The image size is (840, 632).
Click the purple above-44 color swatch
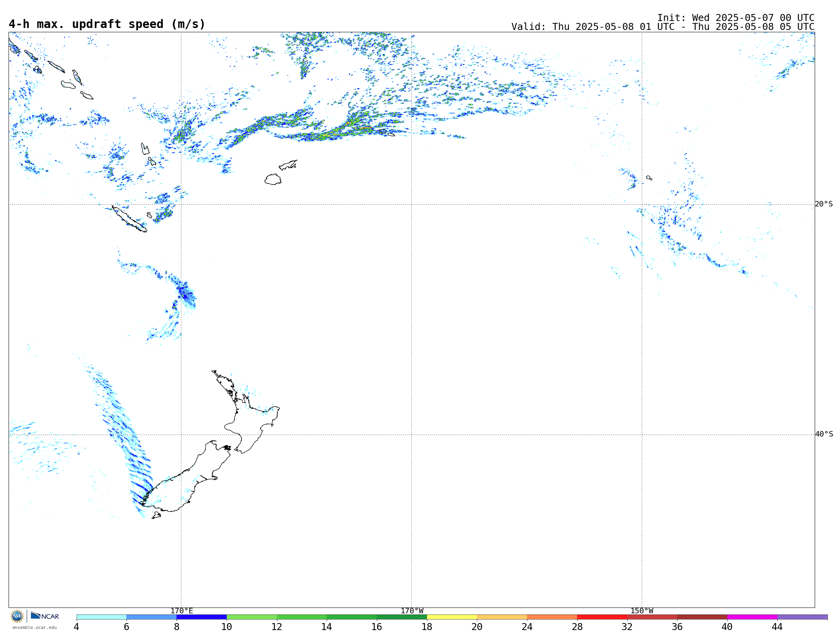pyautogui.click(x=803, y=617)
